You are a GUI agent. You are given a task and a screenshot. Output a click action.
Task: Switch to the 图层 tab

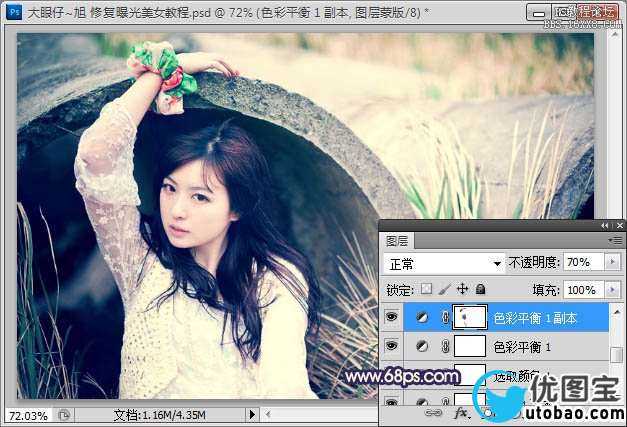click(x=397, y=241)
